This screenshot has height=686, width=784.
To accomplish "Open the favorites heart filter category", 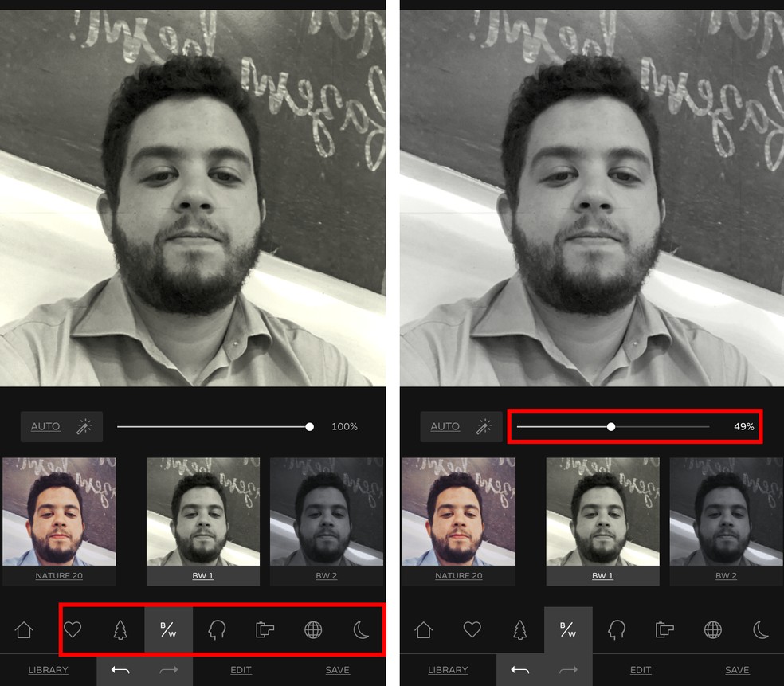I will click(x=73, y=629).
